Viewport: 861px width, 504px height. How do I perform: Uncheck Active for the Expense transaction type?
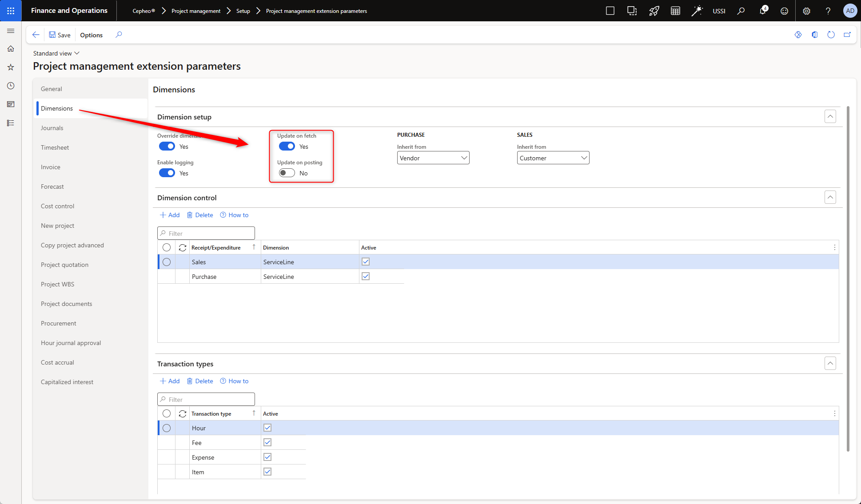click(267, 457)
